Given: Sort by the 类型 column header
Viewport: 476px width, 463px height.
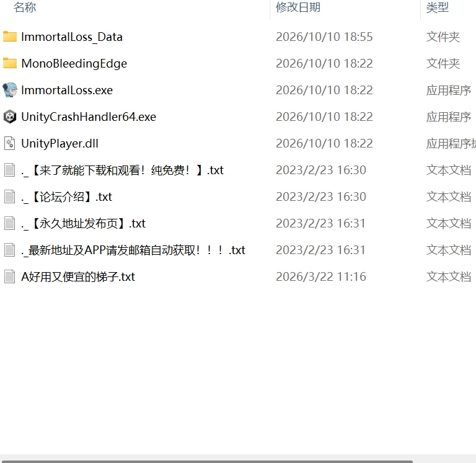Looking at the screenshot, I should [x=437, y=7].
